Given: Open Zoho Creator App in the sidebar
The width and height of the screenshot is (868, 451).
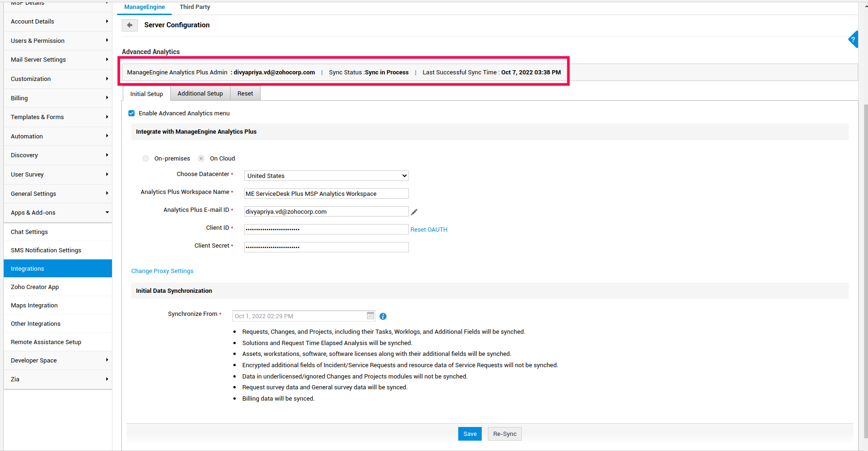Looking at the screenshot, I should (58, 287).
